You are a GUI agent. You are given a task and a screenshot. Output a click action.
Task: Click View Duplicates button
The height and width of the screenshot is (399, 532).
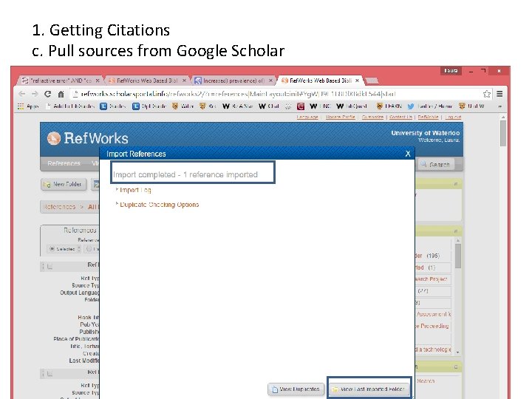click(296, 389)
